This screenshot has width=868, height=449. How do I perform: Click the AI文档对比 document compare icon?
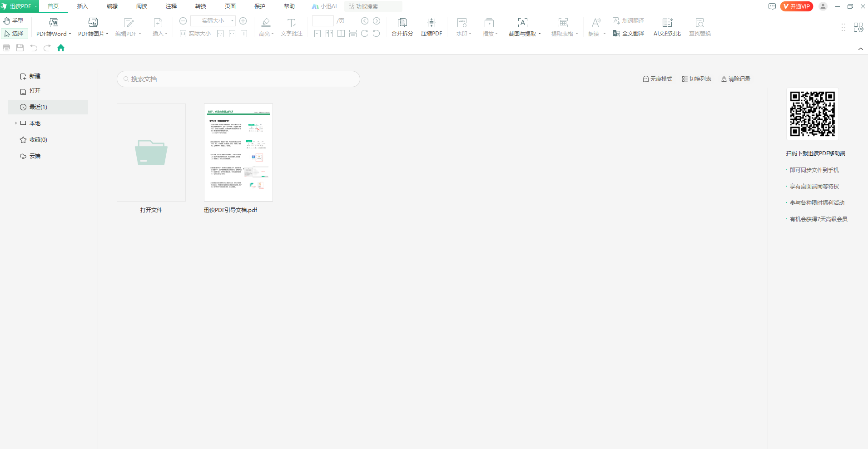667,23
